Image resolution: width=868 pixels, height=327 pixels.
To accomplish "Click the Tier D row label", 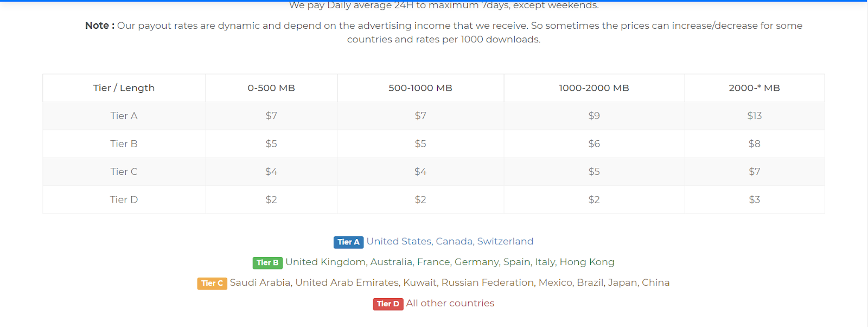I will [x=124, y=200].
